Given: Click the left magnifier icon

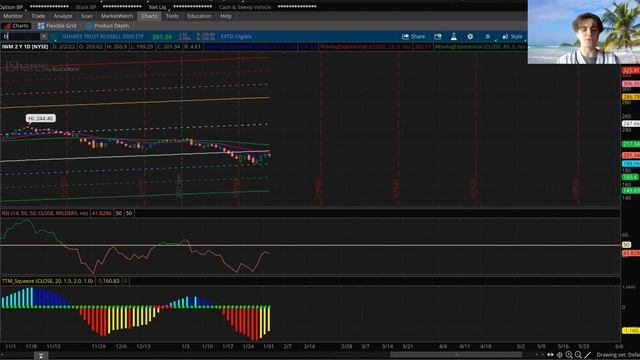Looking at the screenshot, I should 569,355.
